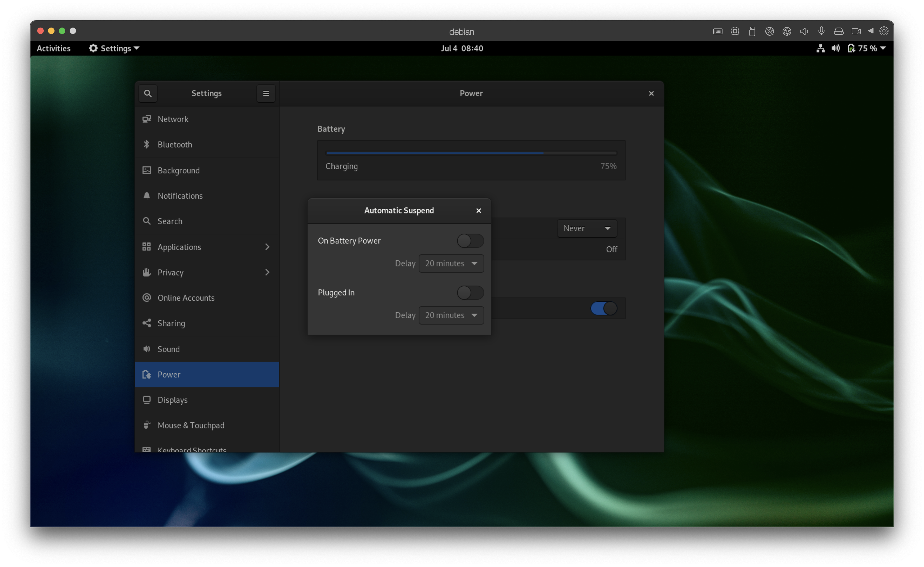Click the Battery section heading

(331, 129)
